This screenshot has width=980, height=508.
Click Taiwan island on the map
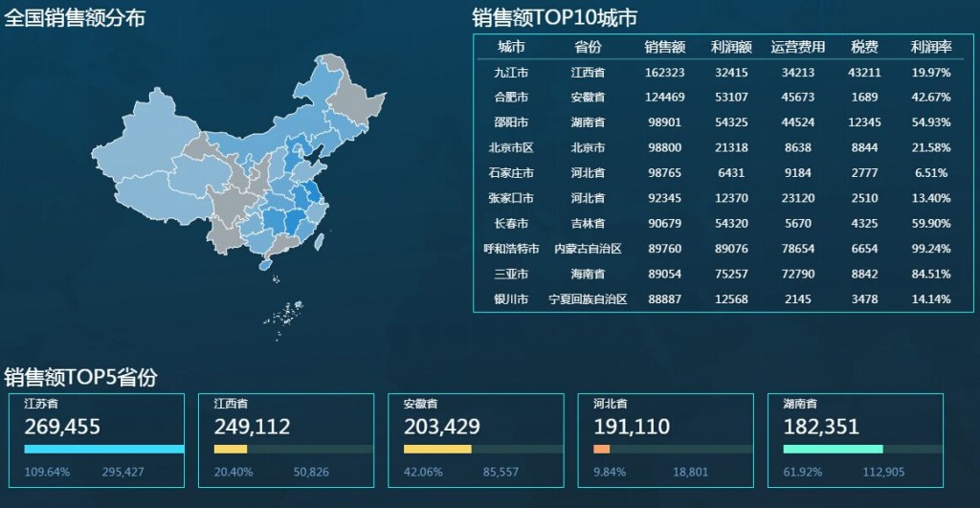click(319, 241)
